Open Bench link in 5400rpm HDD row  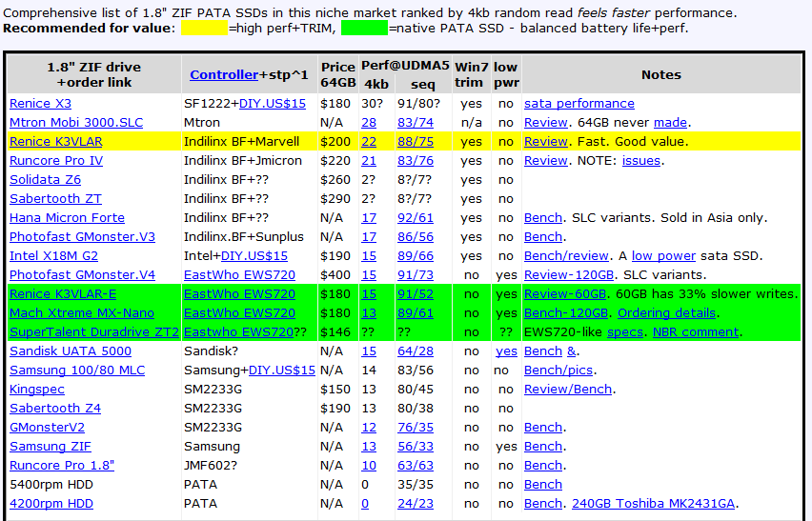[542, 485]
